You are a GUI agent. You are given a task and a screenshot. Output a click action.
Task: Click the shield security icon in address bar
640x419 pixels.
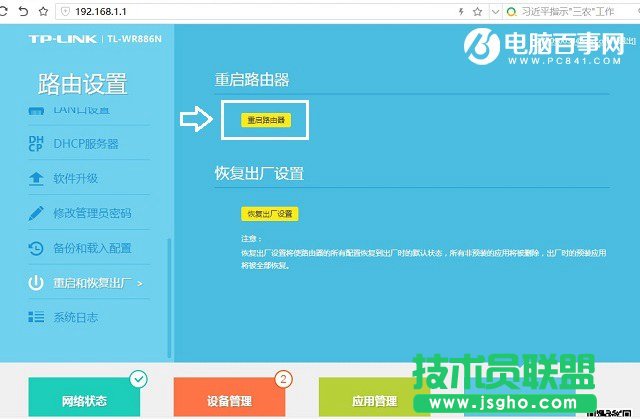pyautogui.click(x=65, y=11)
